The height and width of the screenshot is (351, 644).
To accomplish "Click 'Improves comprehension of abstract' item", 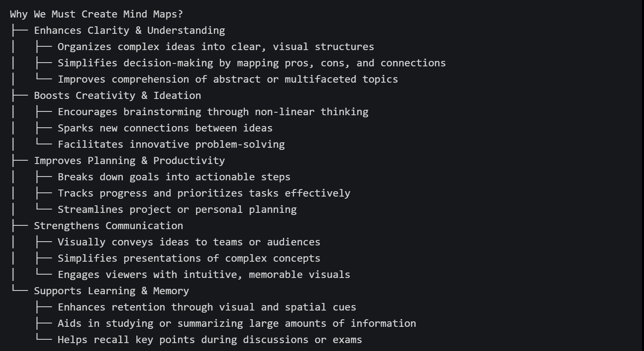I will tap(228, 79).
